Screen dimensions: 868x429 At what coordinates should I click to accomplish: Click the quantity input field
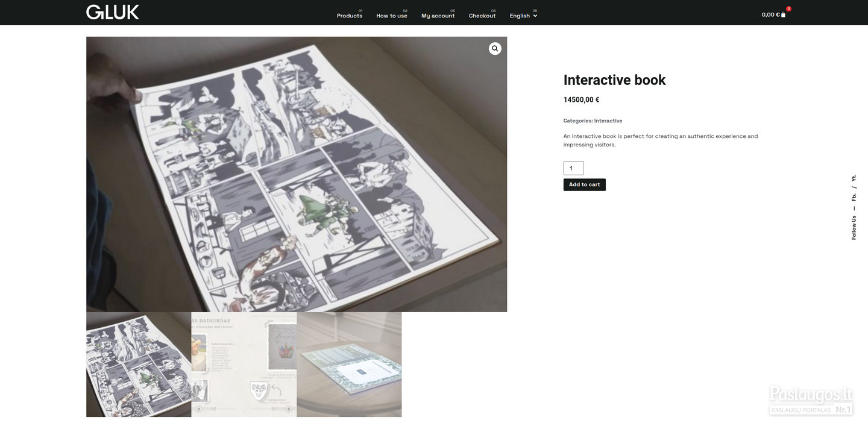[574, 168]
